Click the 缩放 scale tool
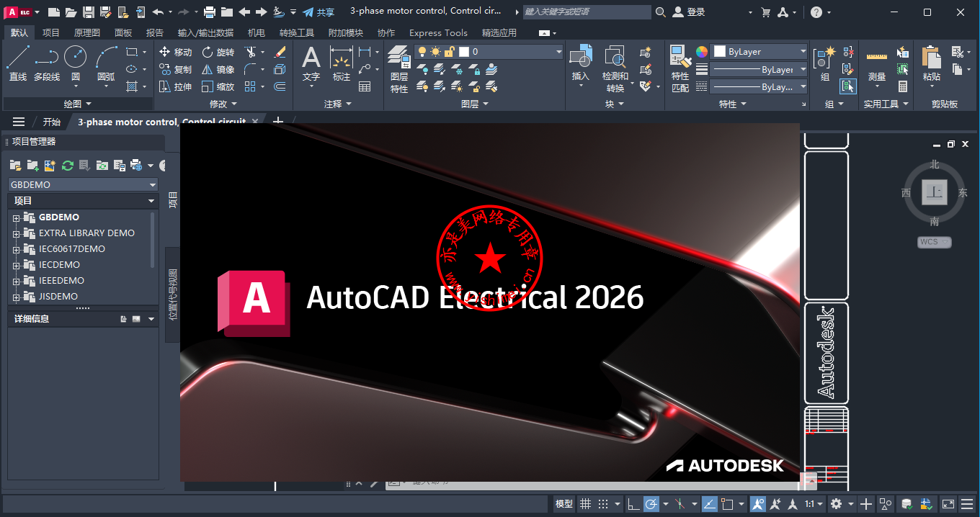The height and width of the screenshot is (517, 980). click(218, 86)
